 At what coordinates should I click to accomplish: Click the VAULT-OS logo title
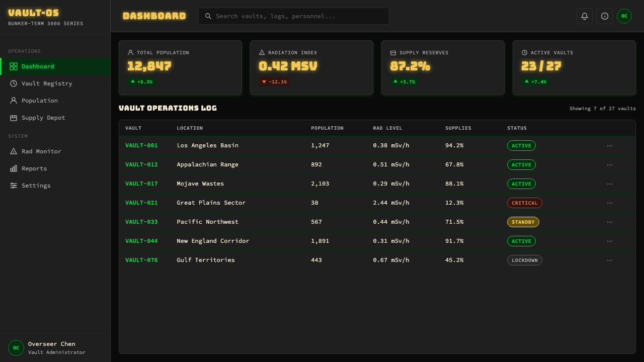(x=34, y=13)
